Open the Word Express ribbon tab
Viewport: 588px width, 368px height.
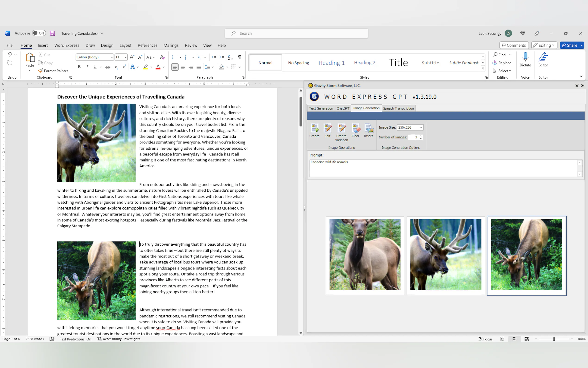67,45
